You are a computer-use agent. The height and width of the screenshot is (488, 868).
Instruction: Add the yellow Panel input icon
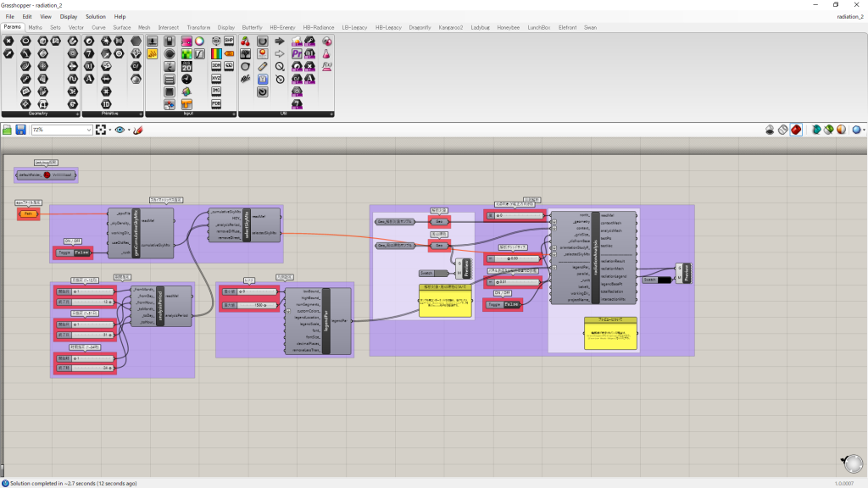tap(153, 53)
